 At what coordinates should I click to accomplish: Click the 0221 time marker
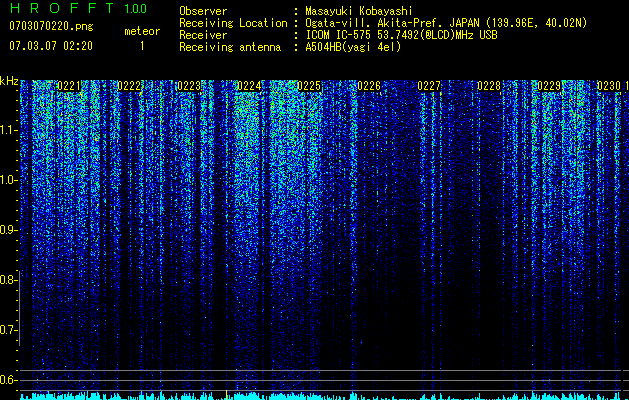point(69,86)
